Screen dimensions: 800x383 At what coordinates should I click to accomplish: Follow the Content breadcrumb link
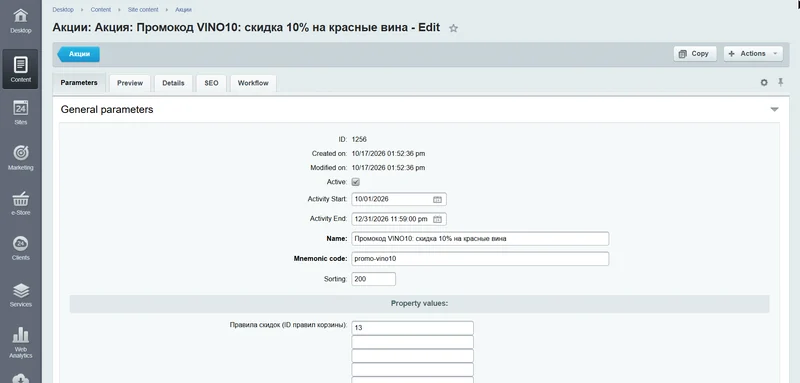click(x=101, y=10)
